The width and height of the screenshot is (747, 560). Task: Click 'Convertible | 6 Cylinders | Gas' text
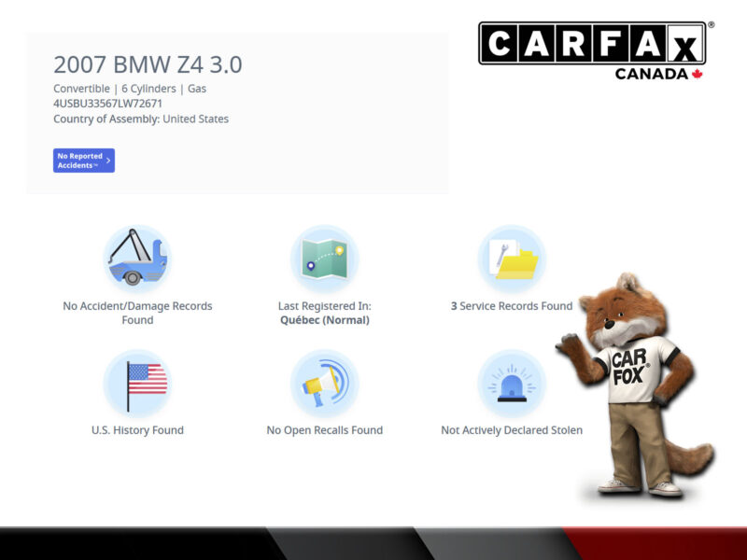130,89
